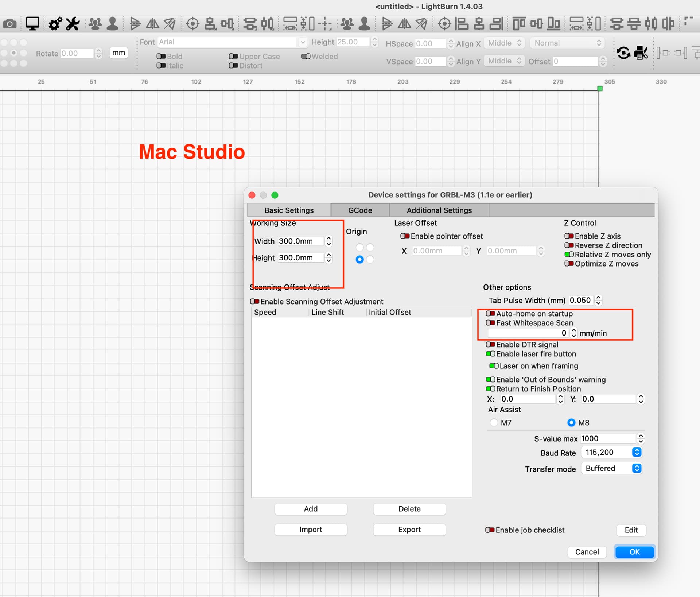This screenshot has width=700, height=597.
Task: Open the Align Y Middle dropdown
Action: (x=504, y=61)
